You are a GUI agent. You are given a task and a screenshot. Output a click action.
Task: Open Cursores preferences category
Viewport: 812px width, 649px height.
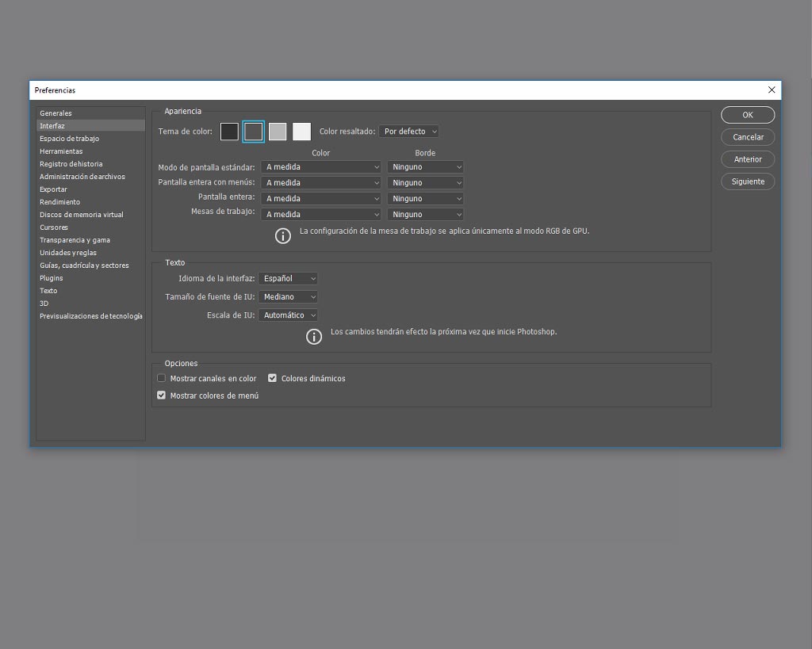[90, 227]
